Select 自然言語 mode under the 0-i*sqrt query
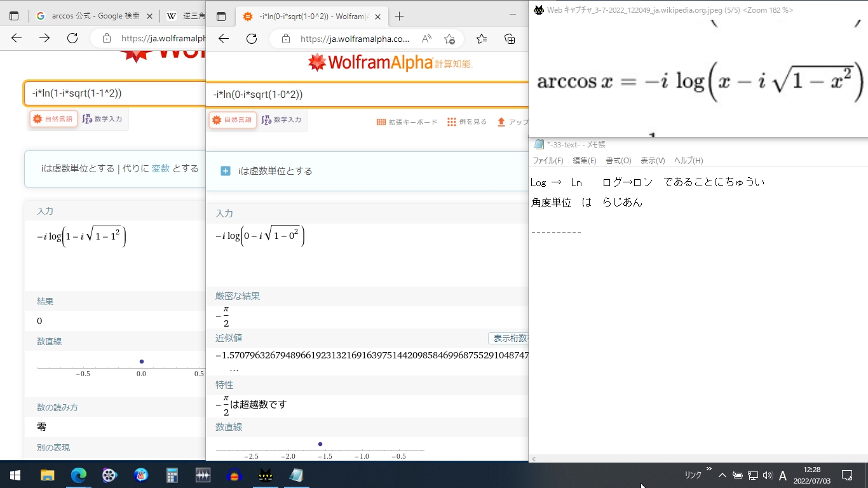 233,120
